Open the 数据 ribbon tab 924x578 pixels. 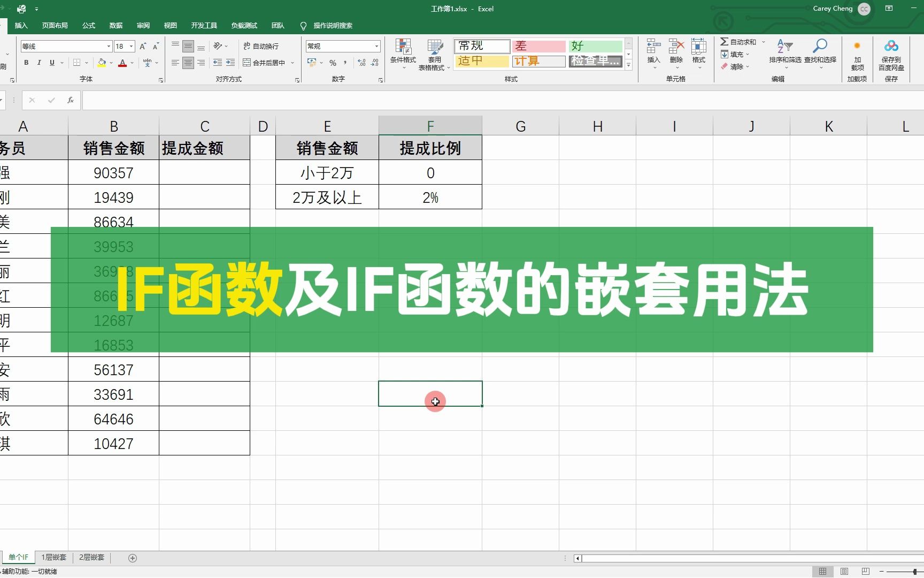pyautogui.click(x=116, y=26)
